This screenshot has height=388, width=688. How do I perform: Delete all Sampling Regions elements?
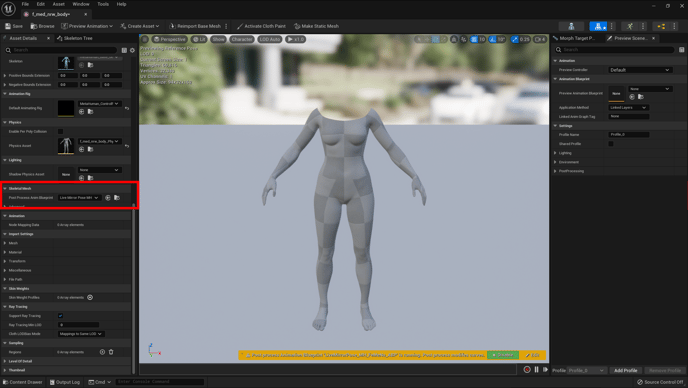pyautogui.click(x=111, y=352)
